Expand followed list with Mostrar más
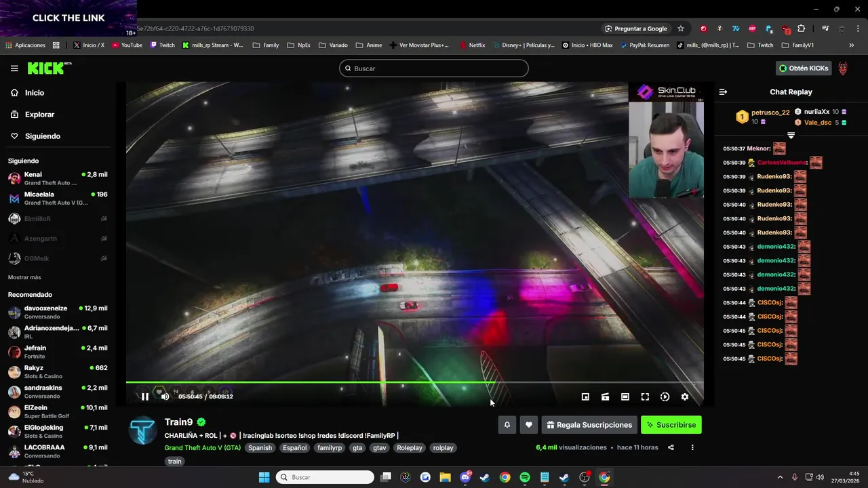868x488 pixels. click(x=24, y=277)
